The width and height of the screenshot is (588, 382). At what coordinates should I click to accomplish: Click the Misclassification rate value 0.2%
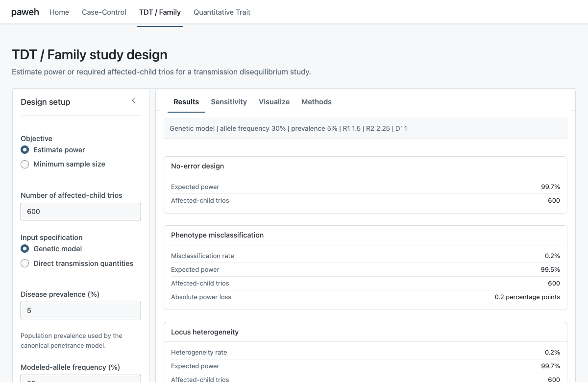(x=552, y=256)
